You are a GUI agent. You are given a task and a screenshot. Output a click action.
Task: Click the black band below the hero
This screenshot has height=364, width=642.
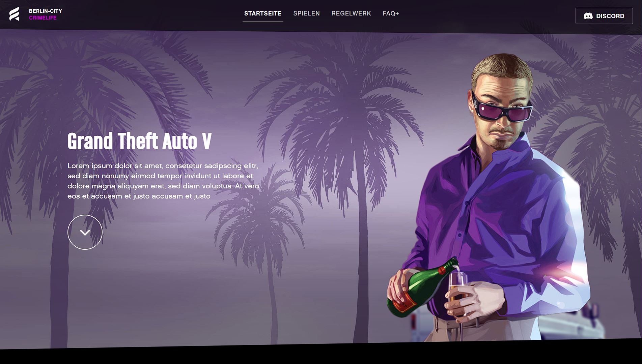321,355
